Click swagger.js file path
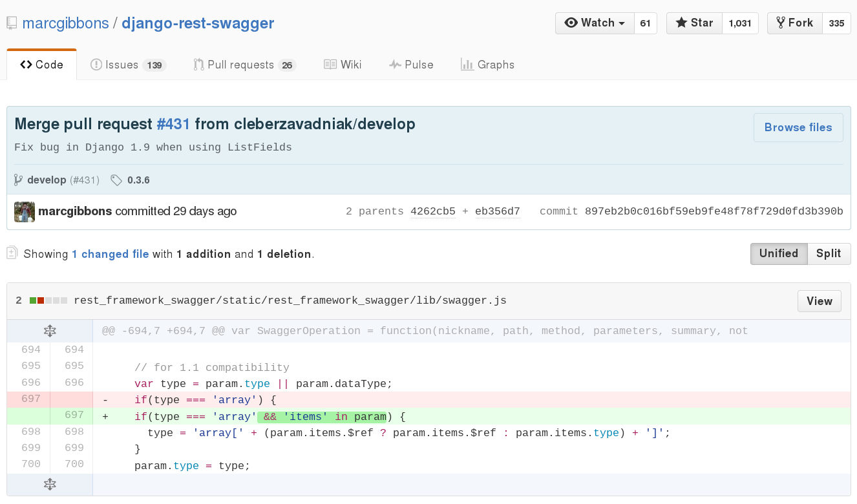The height and width of the screenshot is (504, 857). tap(290, 300)
